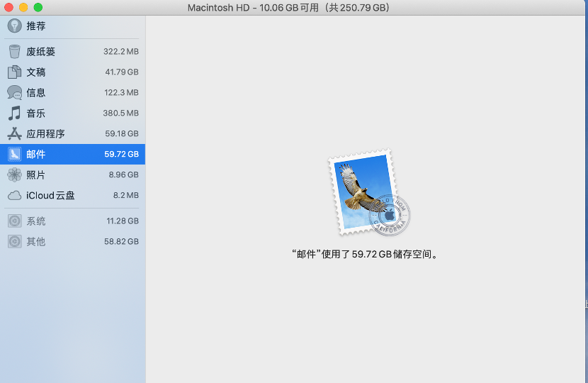The width and height of the screenshot is (588, 383).
Task: Select the trash can icon for 废纸篓
Action: [15, 52]
